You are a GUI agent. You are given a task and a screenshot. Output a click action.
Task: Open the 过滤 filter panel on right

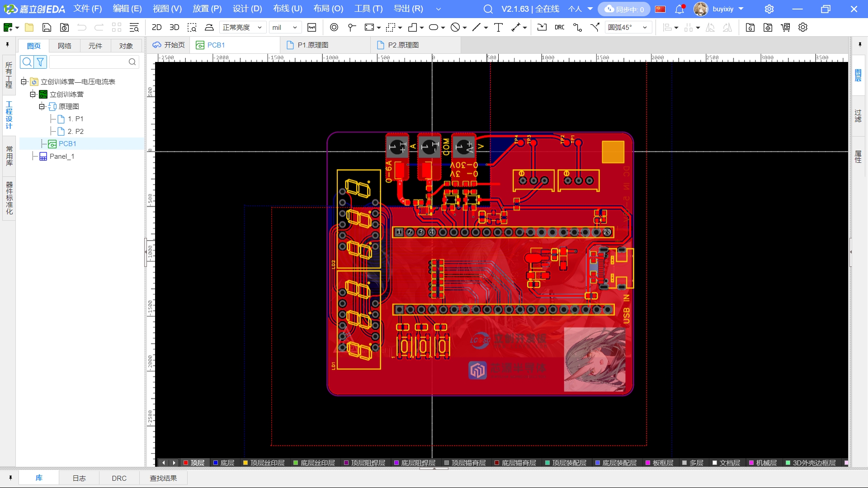pos(858,116)
